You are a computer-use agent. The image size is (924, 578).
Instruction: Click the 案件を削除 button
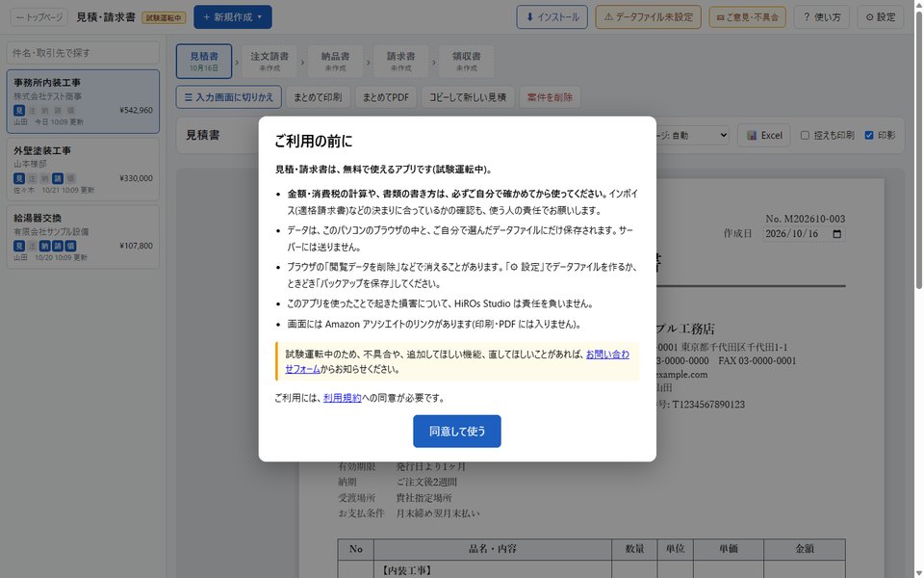pyautogui.click(x=550, y=97)
